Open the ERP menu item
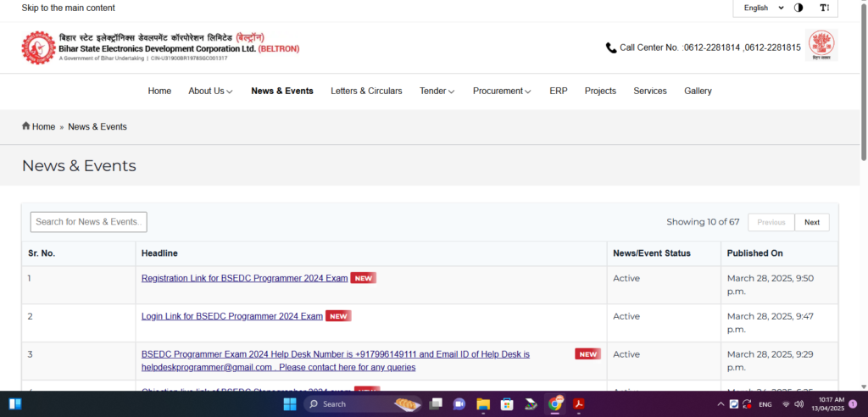868x417 pixels. 558,91
